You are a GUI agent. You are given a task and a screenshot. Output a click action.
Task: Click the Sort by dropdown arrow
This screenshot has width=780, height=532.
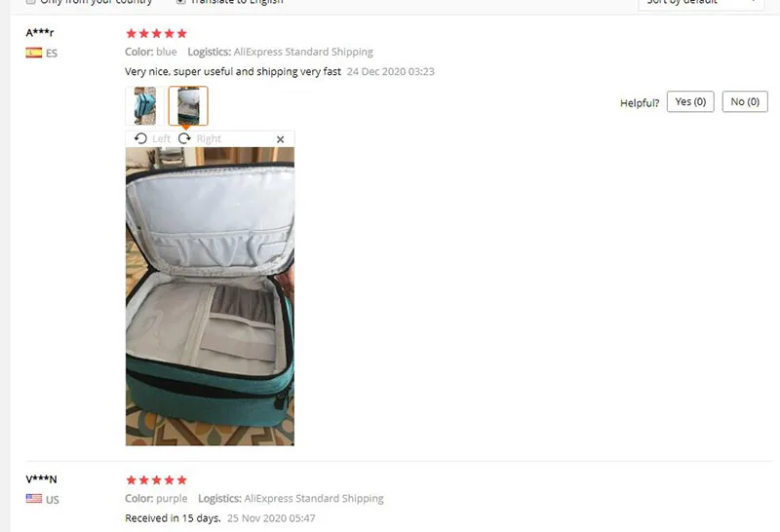754,2
